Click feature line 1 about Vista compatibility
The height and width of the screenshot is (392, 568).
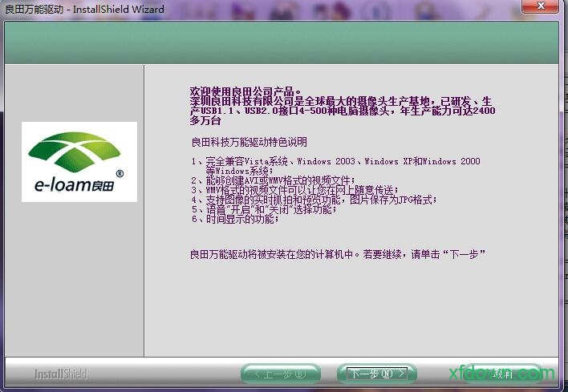coord(336,166)
